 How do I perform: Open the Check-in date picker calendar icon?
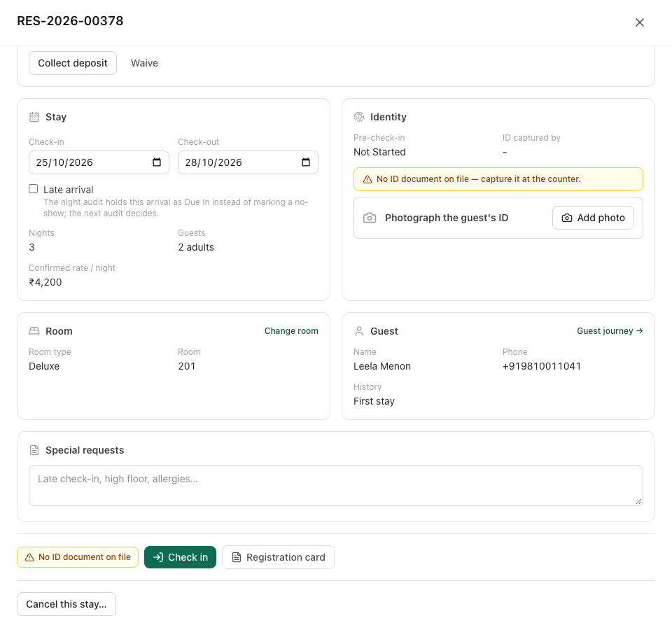pos(157,162)
